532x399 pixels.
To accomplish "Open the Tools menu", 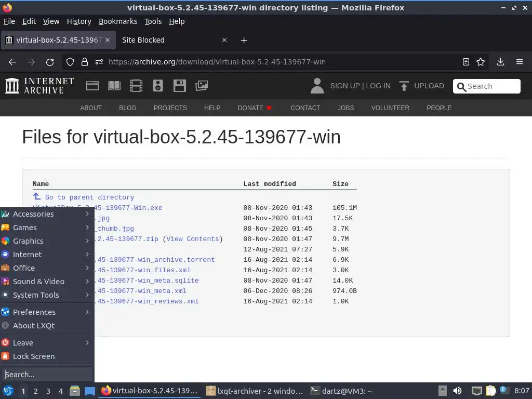I will pos(153,21).
